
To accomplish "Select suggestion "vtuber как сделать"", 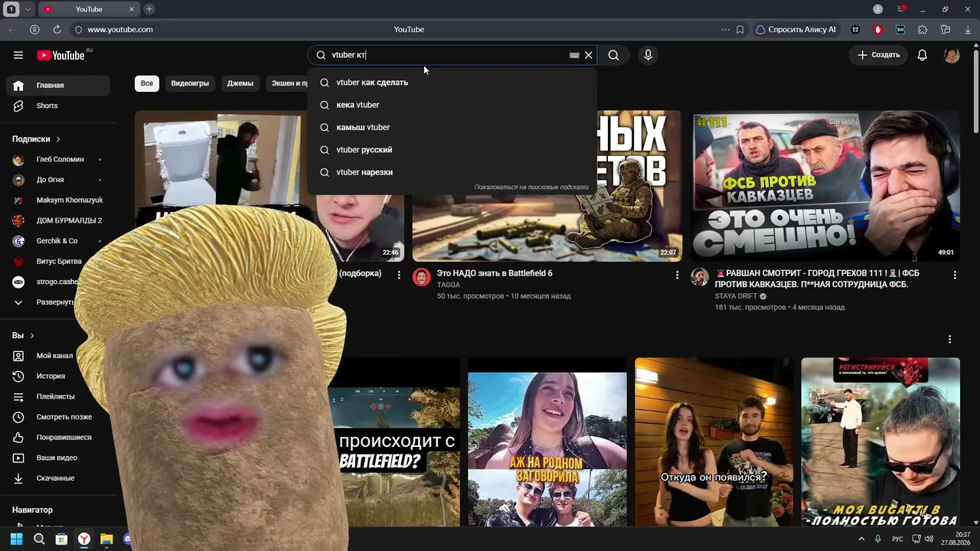I will point(452,83).
